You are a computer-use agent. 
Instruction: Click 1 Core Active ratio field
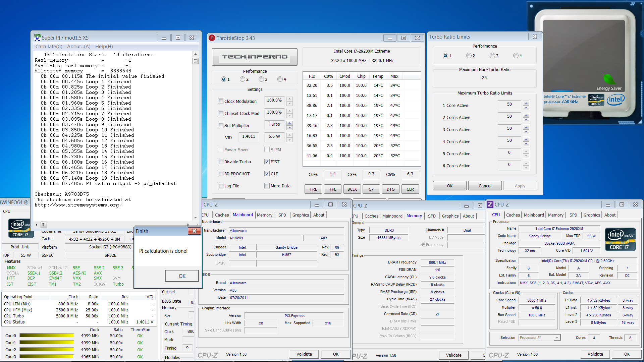pos(509,105)
